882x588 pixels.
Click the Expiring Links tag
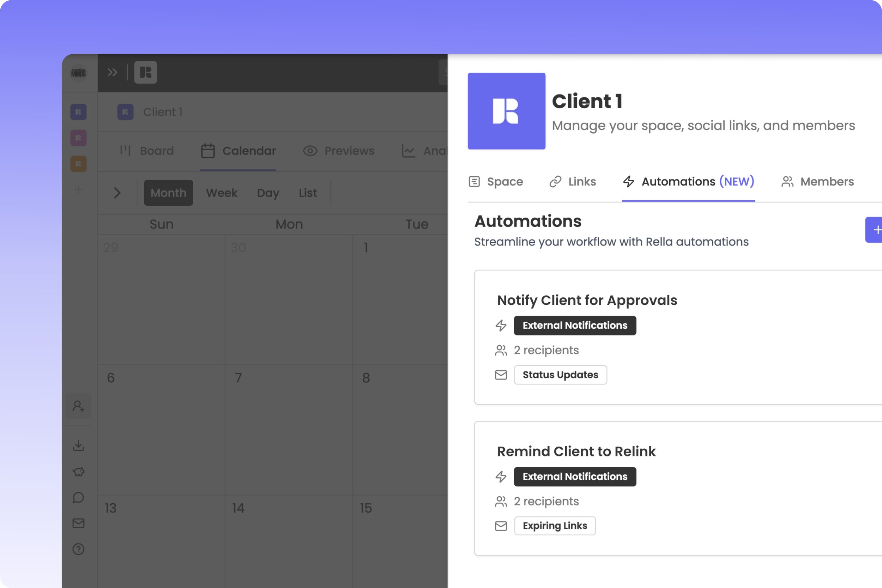pos(555,526)
